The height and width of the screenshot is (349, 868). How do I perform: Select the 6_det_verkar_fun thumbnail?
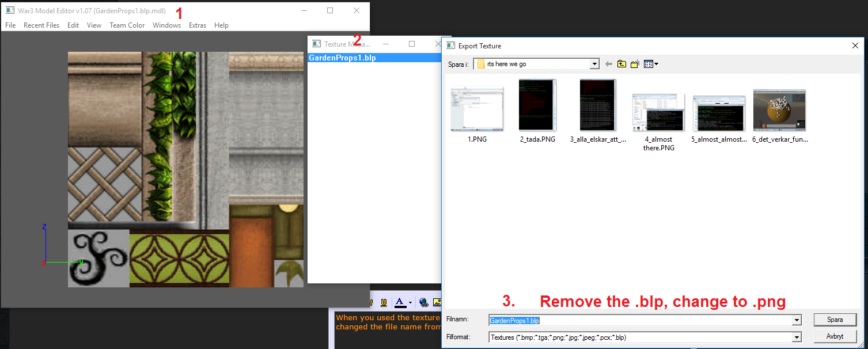779,110
